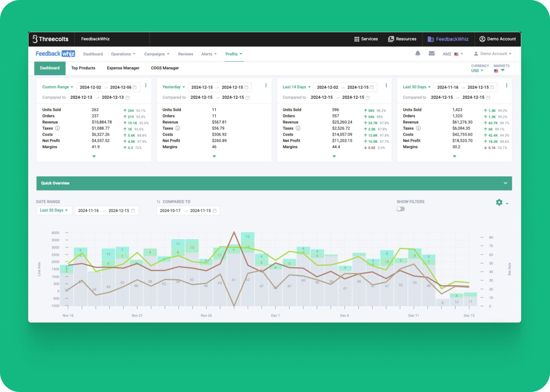Screen dimensions: 550x392
Task: Open the calendar icon in the Yesterday date picker
Action: click(247, 87)
